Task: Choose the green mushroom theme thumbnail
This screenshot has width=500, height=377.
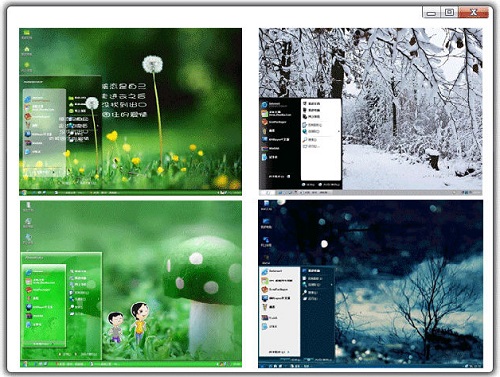Action: 130,284
